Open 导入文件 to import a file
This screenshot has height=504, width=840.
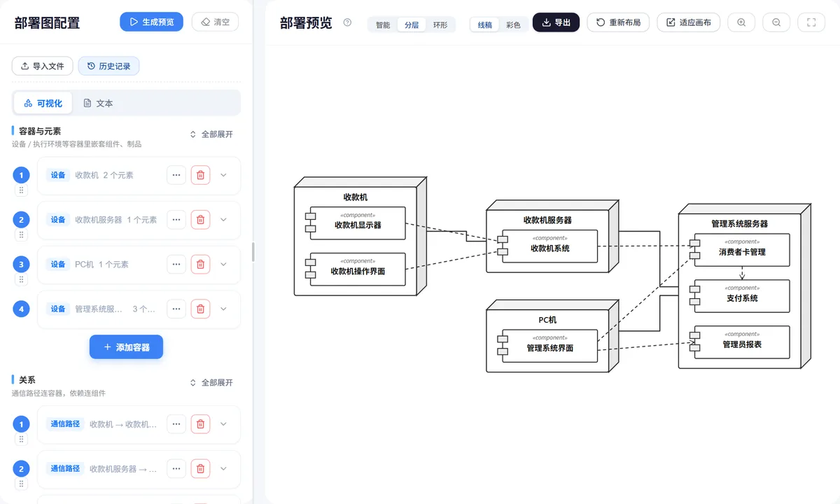(43, 66)
